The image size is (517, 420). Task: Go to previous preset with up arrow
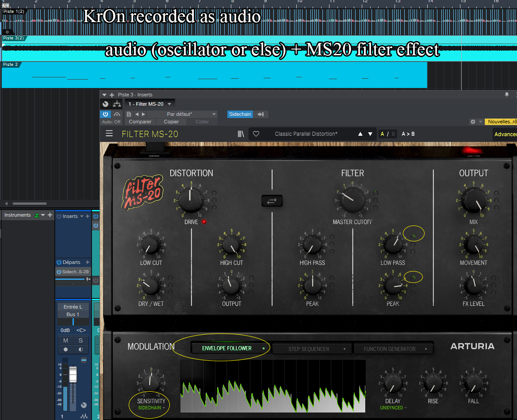(x=360, y=134)
